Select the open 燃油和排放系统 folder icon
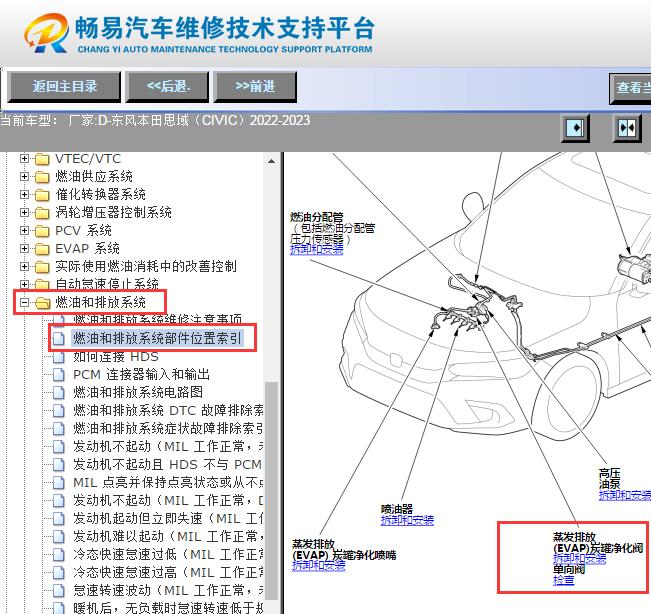The height and width of the screenshot is (614, 651). pos(42,303)
